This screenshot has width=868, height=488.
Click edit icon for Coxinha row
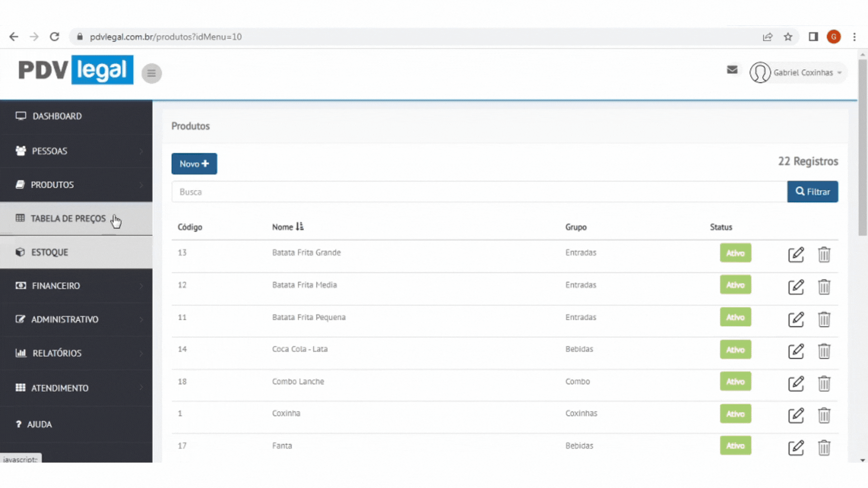796,415
